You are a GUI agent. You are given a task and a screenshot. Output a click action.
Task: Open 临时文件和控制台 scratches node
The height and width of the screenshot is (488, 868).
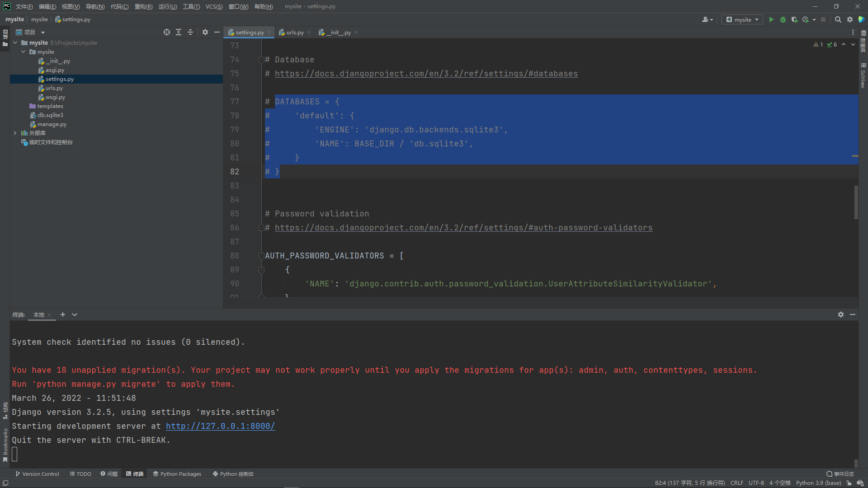coord(47,142)
